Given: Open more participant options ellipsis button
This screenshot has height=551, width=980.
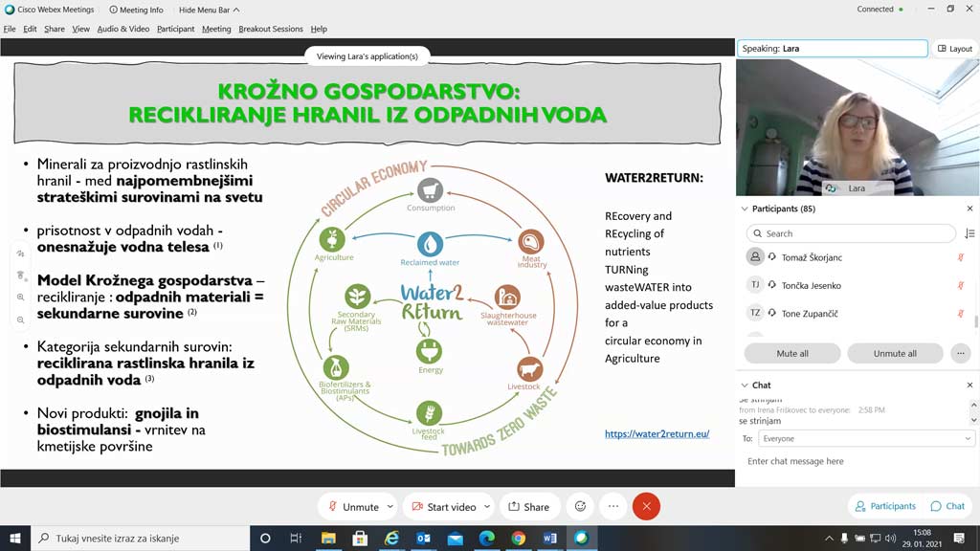Looking at the screenshot, I should (961, 353).
